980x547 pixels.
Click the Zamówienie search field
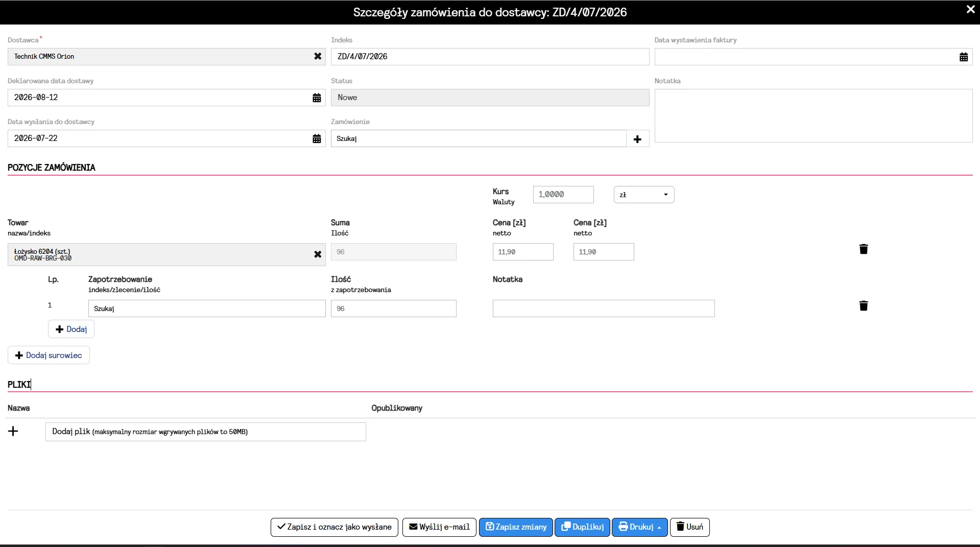point(479,138)
